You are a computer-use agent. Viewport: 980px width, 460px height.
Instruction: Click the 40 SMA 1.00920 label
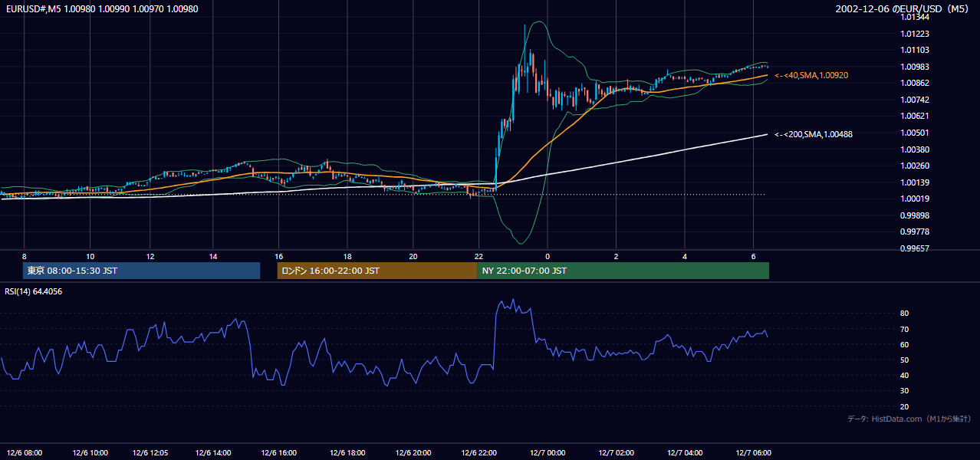pyautogui.click(x=811, y=75)
